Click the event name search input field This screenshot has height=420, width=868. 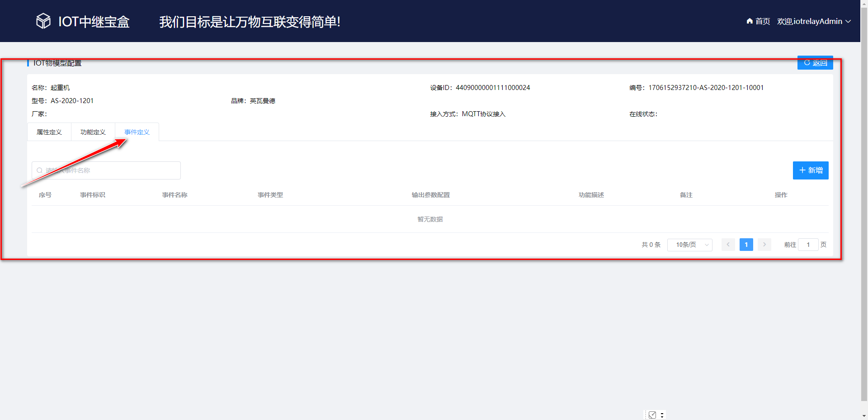point(106,170)
